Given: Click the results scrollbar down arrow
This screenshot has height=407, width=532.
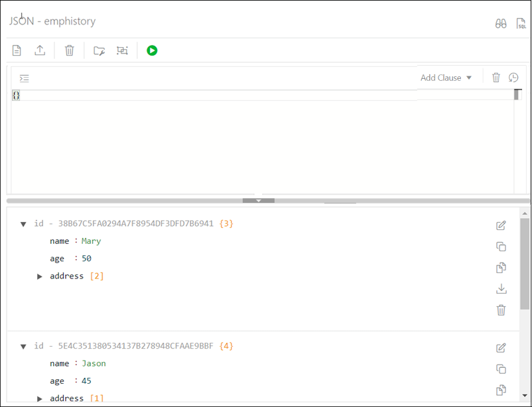Looking at the screenshot, I should 525,395.
